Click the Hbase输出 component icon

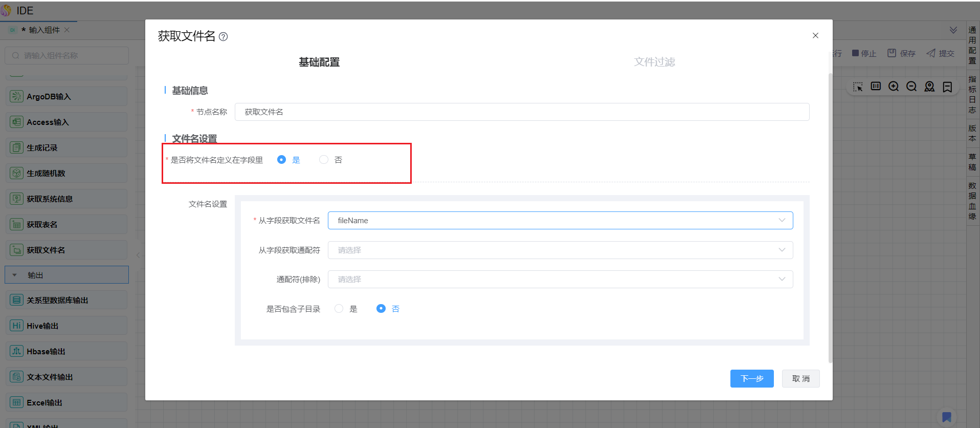(17, 351)
